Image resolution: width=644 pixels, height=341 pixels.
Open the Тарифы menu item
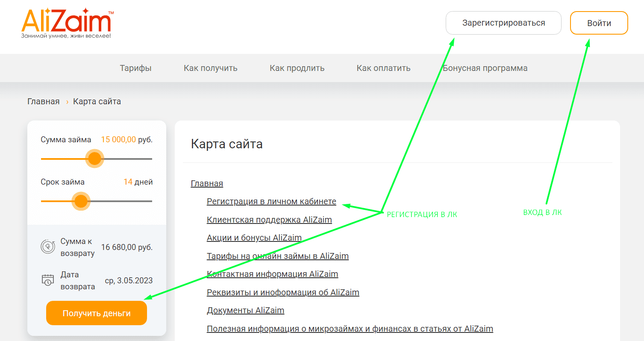pos(135,68)
